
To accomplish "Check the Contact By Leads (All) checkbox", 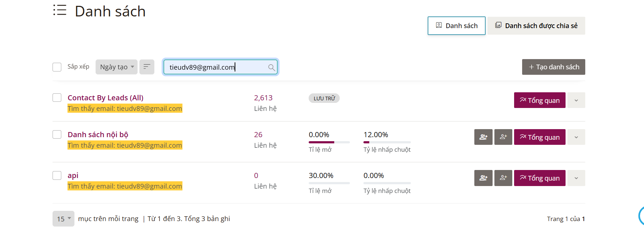I will coord(57,98).
